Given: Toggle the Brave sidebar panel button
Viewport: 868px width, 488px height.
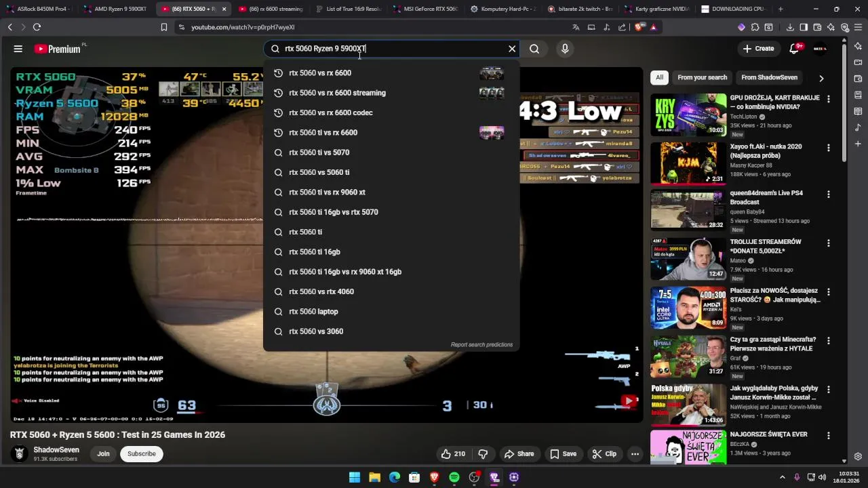Looking at the screenshot, I should pos(804,27).
